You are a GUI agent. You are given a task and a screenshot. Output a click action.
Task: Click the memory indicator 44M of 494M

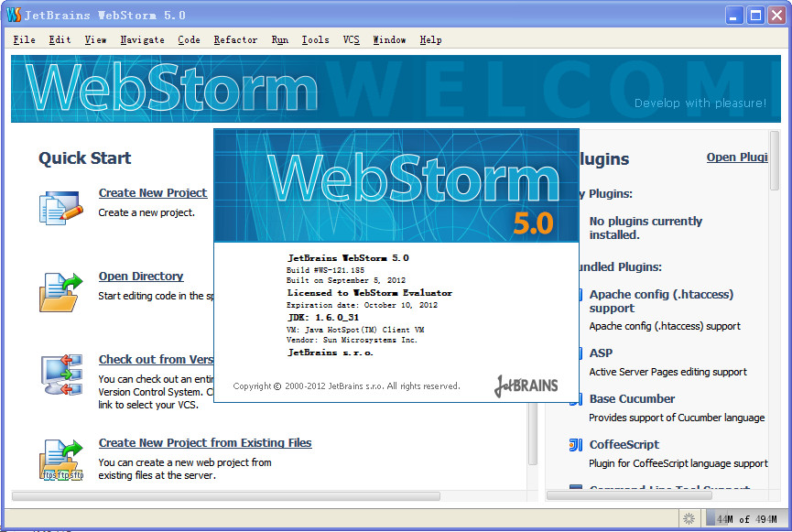(x=746, y=519)
